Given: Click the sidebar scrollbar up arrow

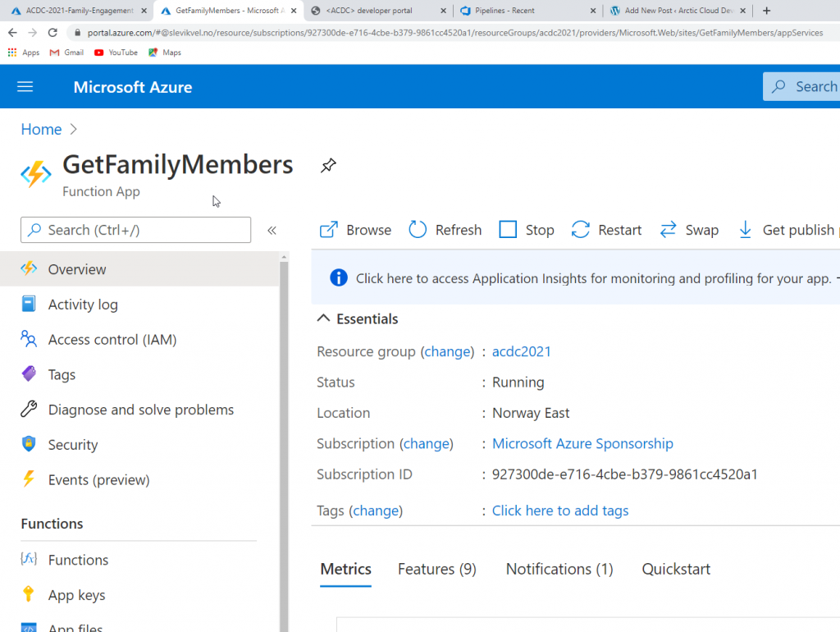Looking at the screenshot, I should point(284,257).
